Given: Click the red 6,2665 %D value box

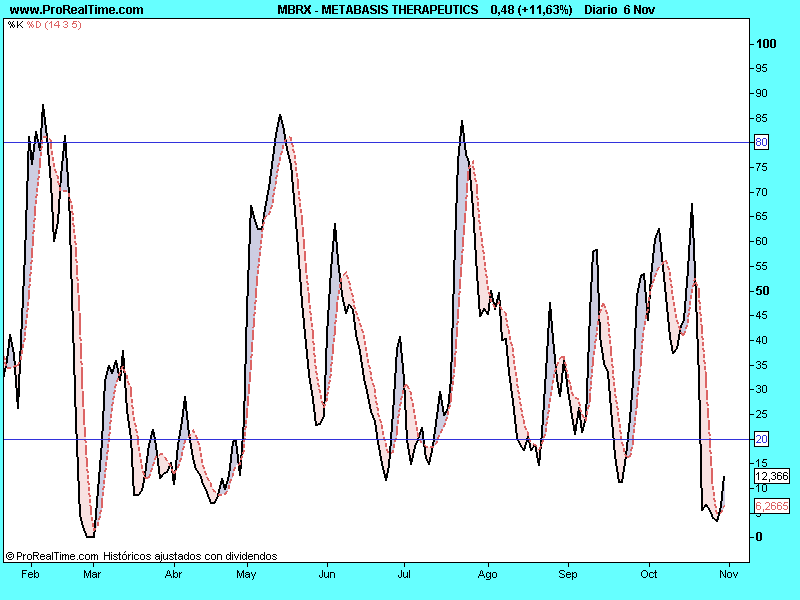Looking at the screenshot, I should pyautogui.click(x=772, y=506).
